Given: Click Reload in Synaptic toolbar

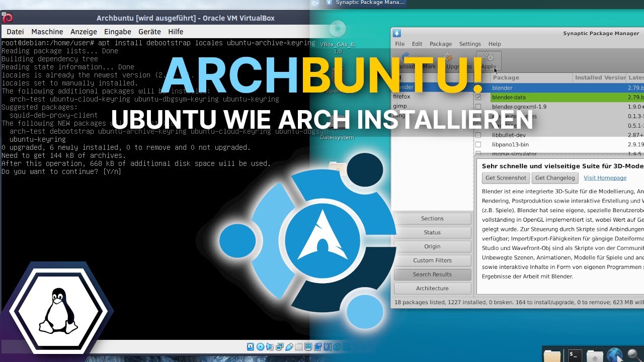Looking at the screenshot, I should click(x=406, y=61).
